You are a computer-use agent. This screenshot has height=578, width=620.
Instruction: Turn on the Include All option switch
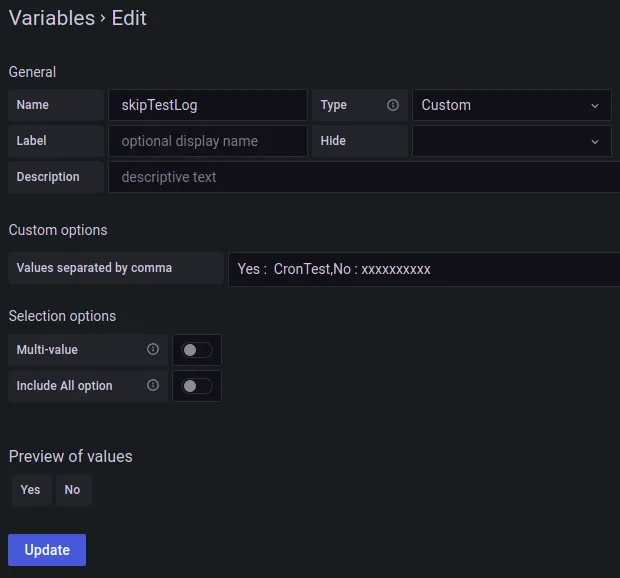197,386
